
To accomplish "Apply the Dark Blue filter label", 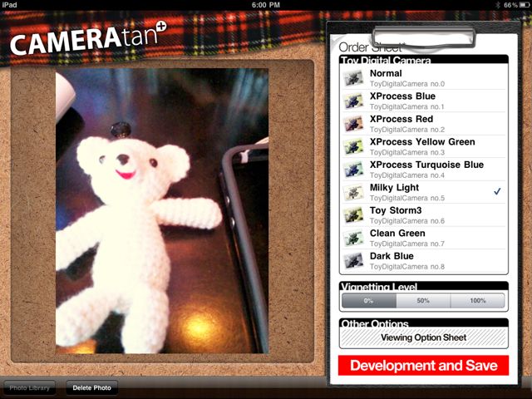I will 392,256.
